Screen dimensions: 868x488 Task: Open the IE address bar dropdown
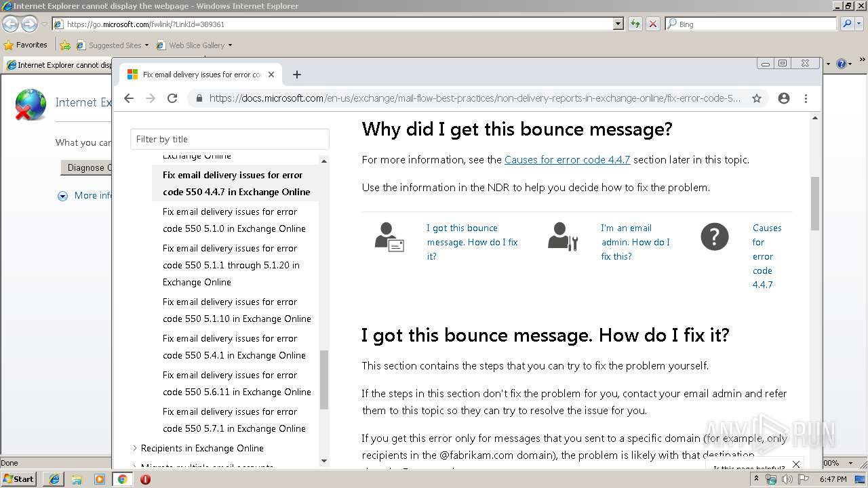tap(618, 24)
